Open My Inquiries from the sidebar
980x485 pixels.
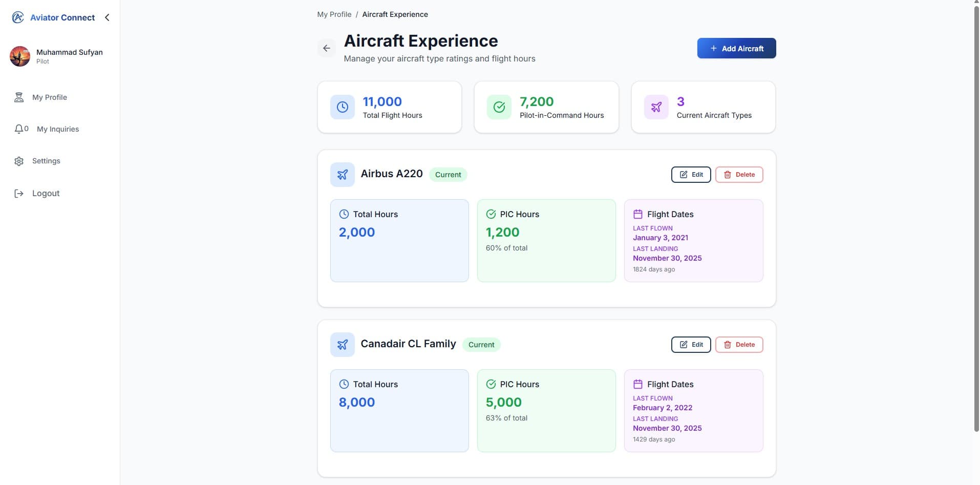click(58, 129)
